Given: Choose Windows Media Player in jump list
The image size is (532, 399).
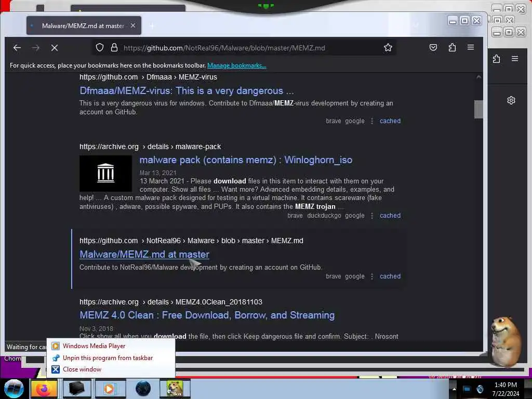Looking at the screenshot, I should pos(111,345).
